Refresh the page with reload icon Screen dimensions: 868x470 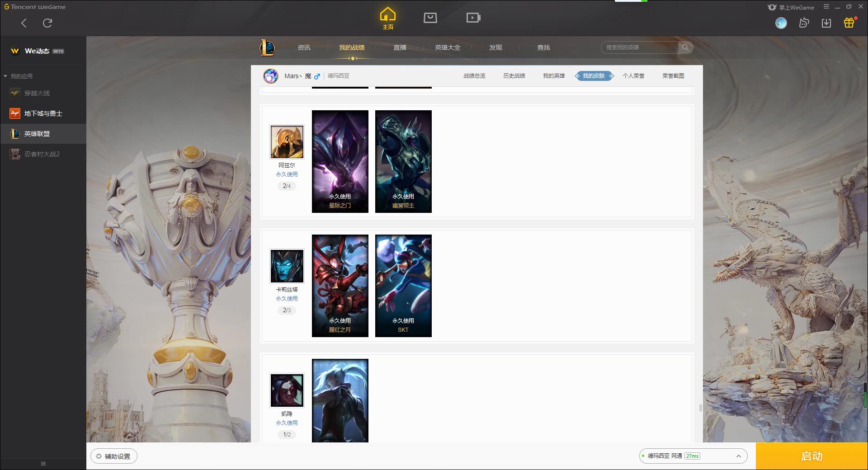47,23
